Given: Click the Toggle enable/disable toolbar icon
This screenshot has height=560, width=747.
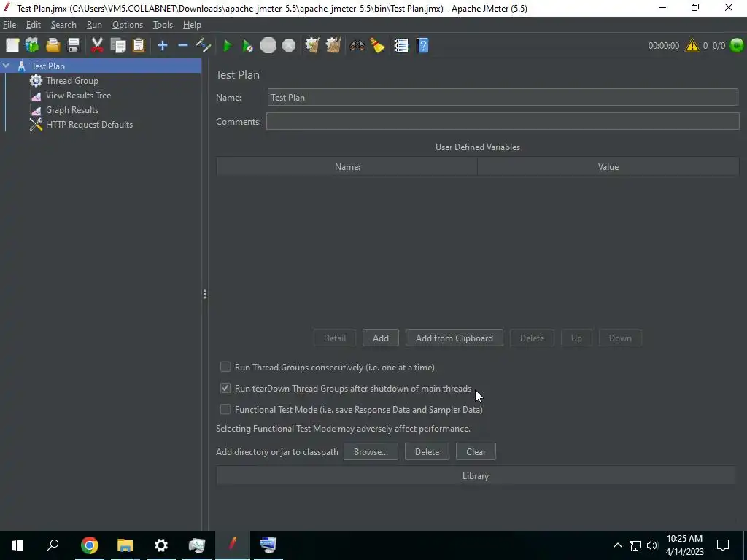Looking at the screenshot, I should point(204,46).
